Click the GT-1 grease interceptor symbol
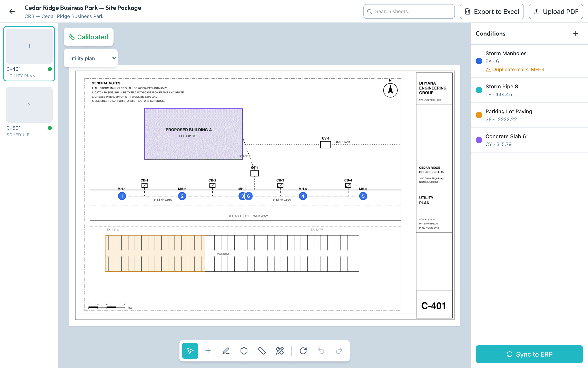Image resolution: width=588 pixels, height=368 pixels. coord(255,173)
